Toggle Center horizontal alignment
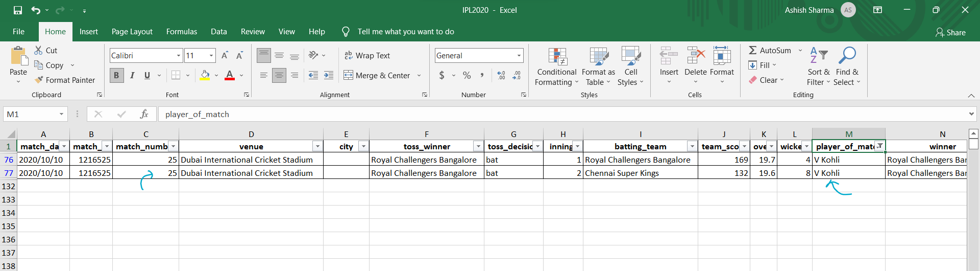The height and width of the screenshot is (271, 980). (x=279, y=75)
